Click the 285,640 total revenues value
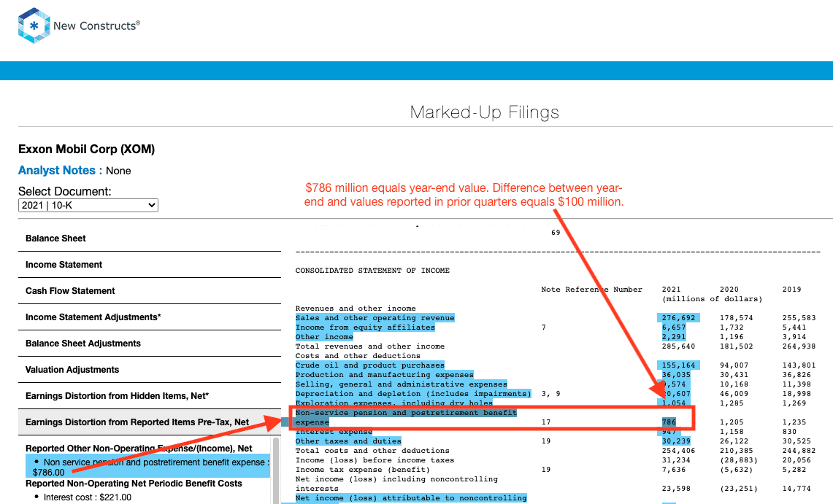Screen dimensions: 833x504 (x=678, y=346)
